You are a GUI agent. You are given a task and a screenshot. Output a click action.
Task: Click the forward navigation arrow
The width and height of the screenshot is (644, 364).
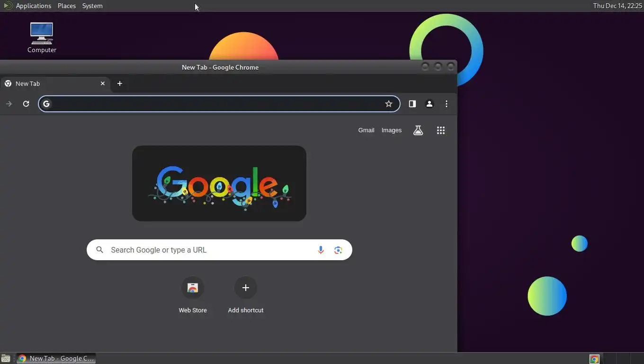(9, 104)
